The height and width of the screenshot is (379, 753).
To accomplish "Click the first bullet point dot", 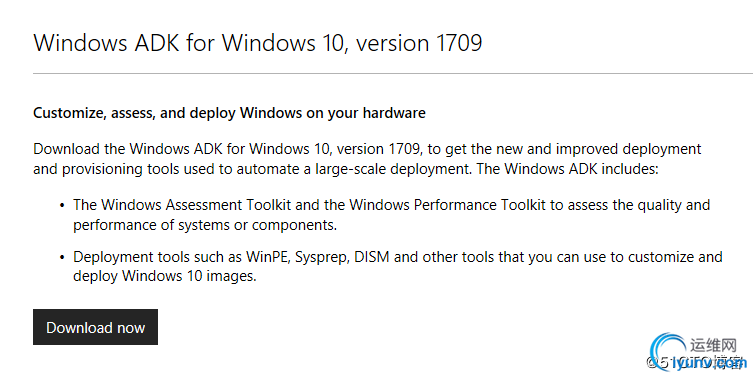I will (62, 206).
